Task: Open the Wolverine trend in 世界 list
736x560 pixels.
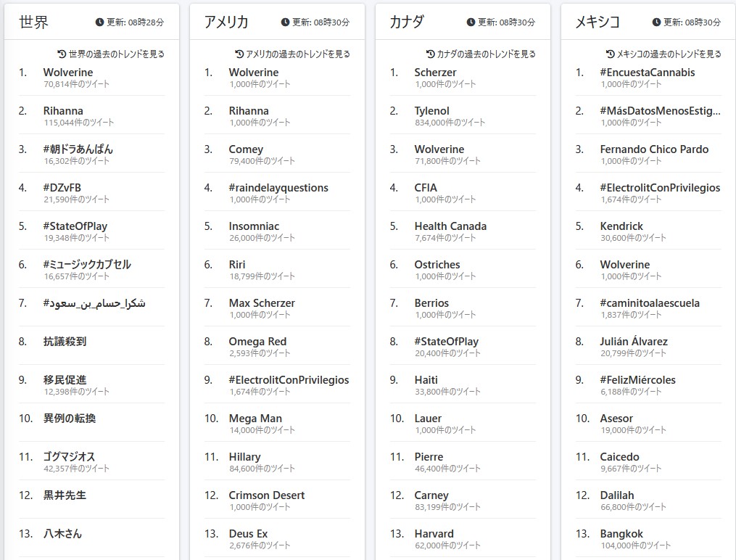Action: 68,73
